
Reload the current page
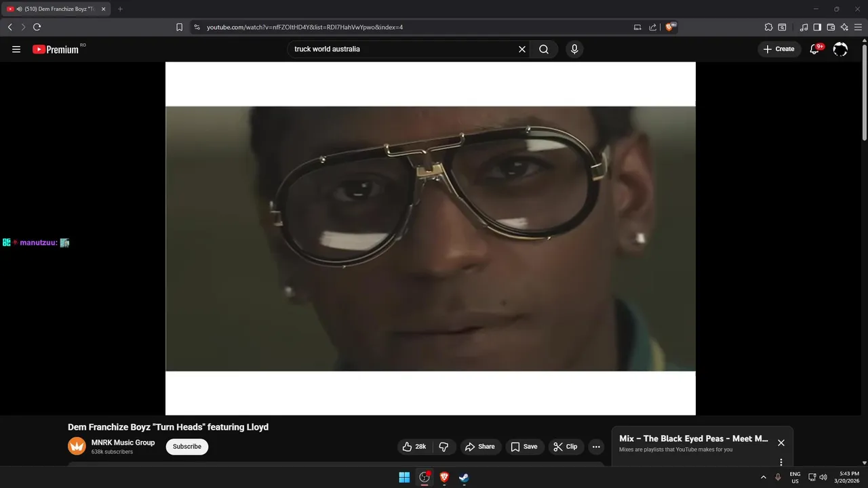pyautogui.click(x=37, y=27)
